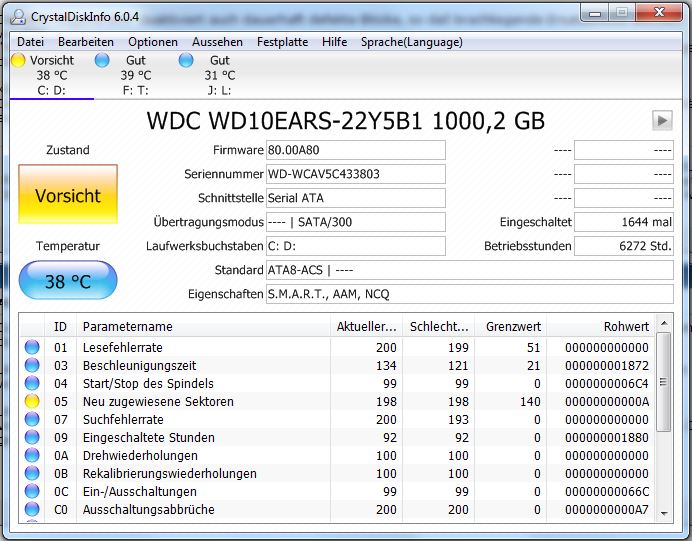Select the Suchfehlerrate parameter row
This screenshot has height=541, width=692.
point(338,419)
